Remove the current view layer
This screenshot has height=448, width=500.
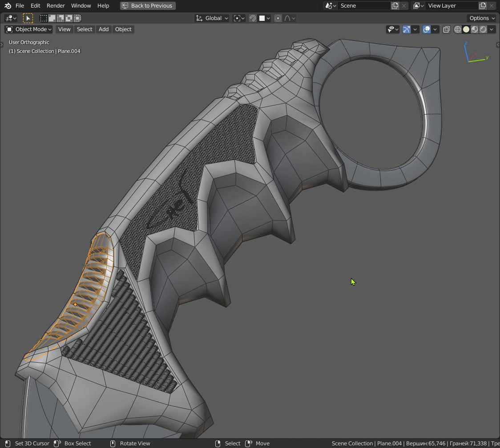(x=492, y=6)
